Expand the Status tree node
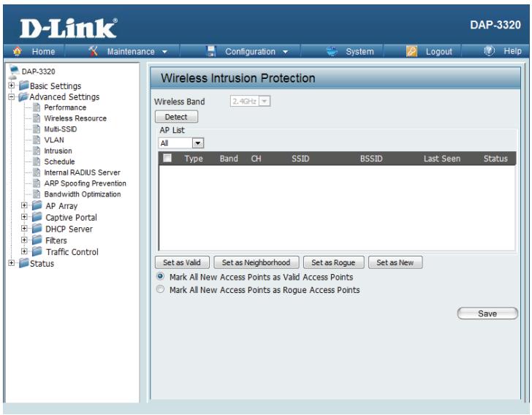 coord(12,263)
